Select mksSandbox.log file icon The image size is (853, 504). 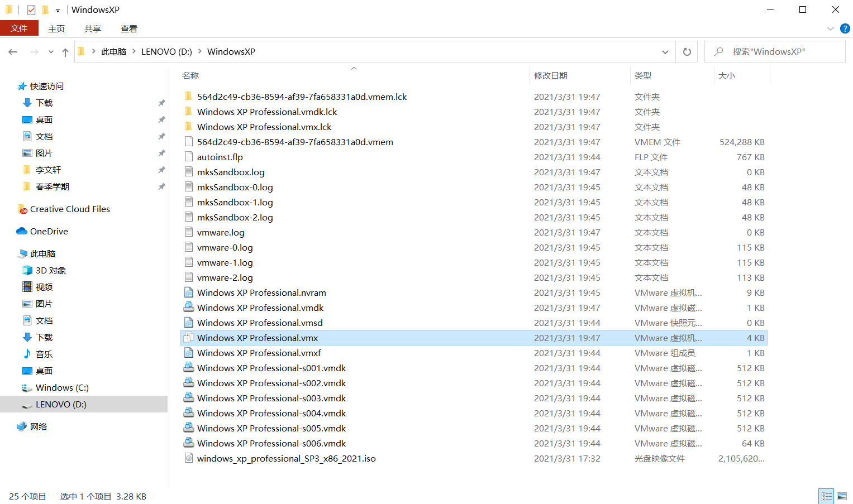(x=189, y=172)
